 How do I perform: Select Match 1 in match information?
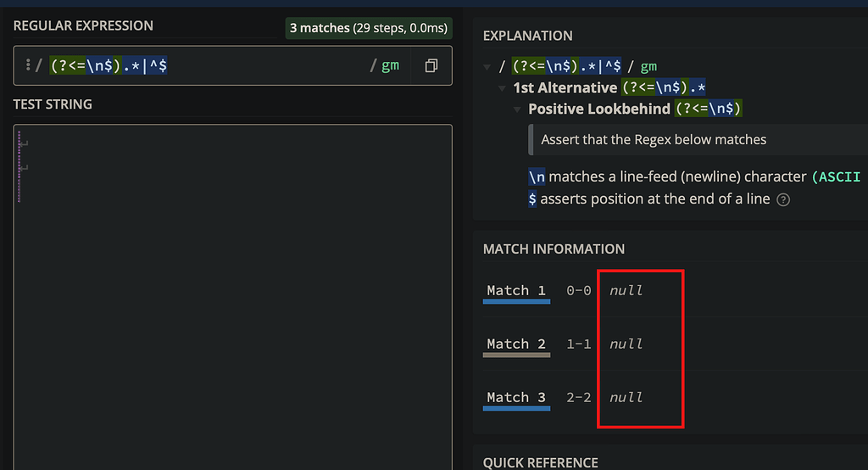click(516, 290)
